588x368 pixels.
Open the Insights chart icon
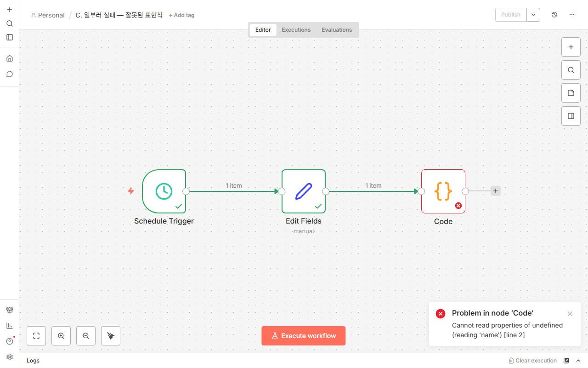10,326
